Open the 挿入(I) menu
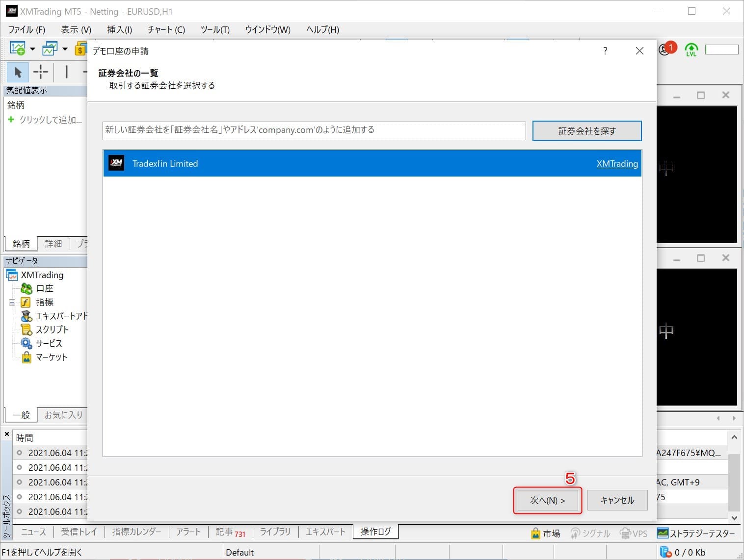This screenshot has height=560, width=744. tap(119, 29)
